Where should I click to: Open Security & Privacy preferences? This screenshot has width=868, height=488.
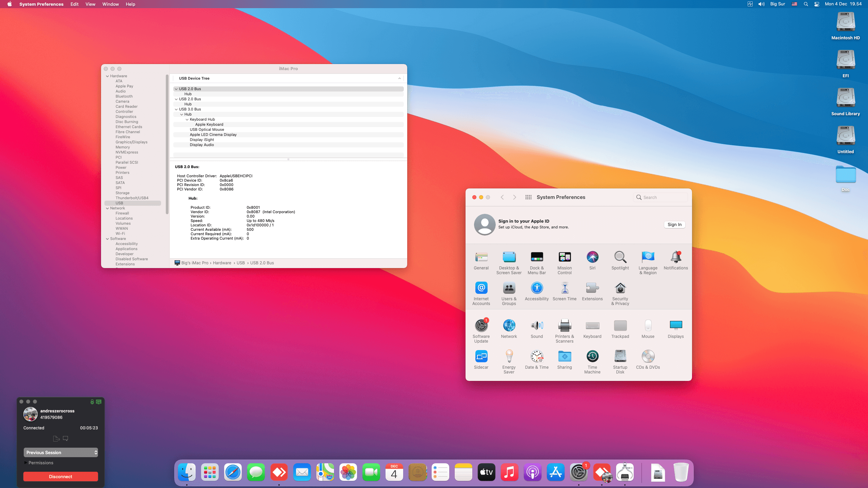point(620,293)
